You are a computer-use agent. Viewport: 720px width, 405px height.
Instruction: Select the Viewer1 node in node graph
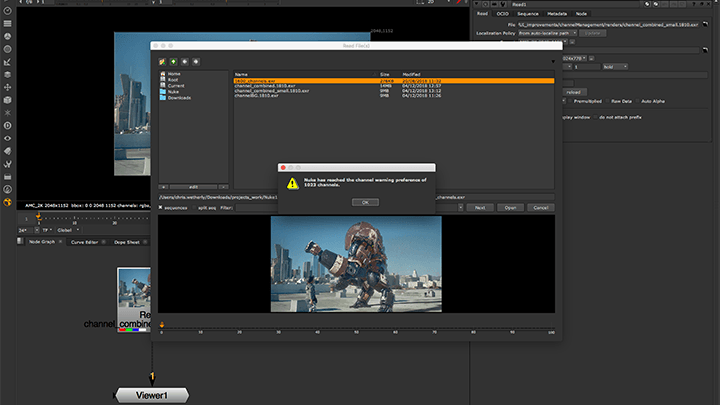152,395
